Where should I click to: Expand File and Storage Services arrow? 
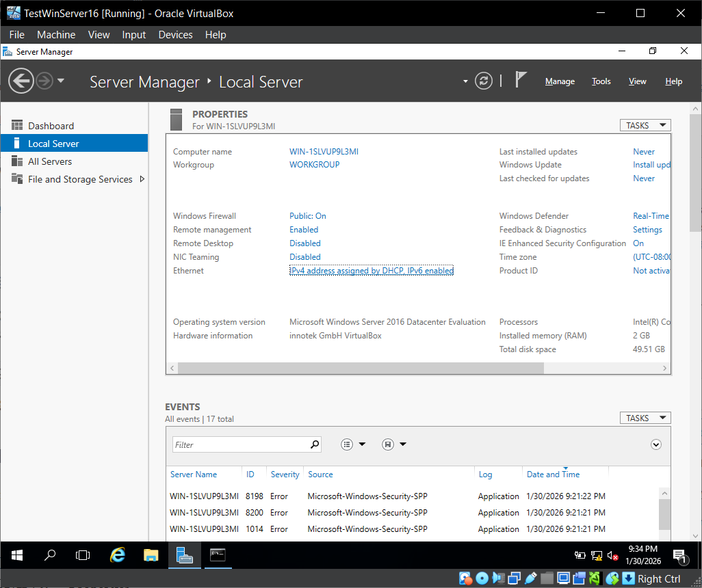click(142, 179)
